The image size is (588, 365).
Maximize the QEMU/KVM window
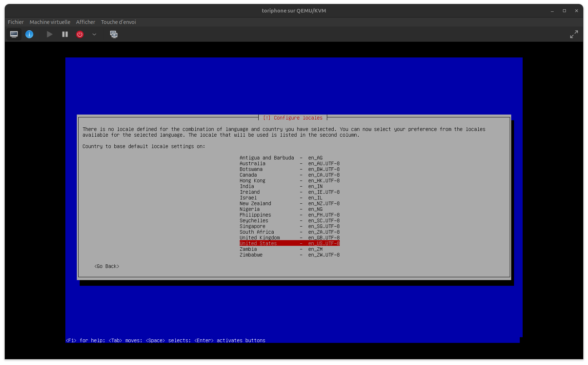(x=564, y=11)
